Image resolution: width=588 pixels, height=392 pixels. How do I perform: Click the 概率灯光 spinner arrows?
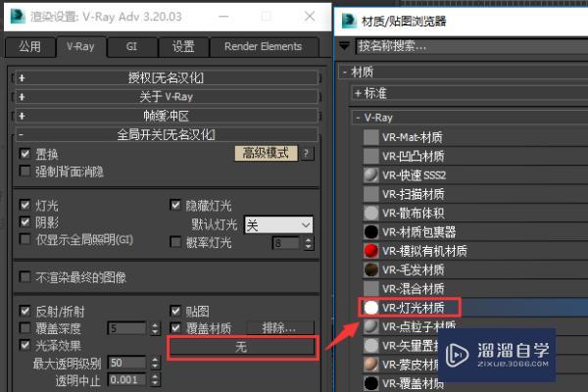coord(308,243)
